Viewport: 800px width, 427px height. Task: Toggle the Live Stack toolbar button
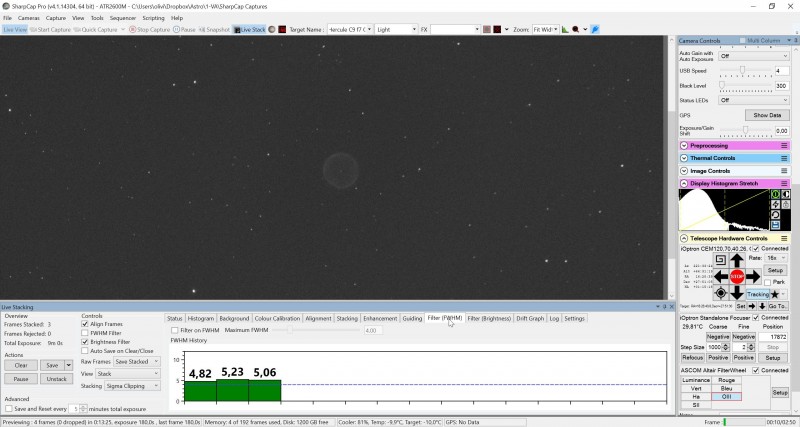click(250, 30)
